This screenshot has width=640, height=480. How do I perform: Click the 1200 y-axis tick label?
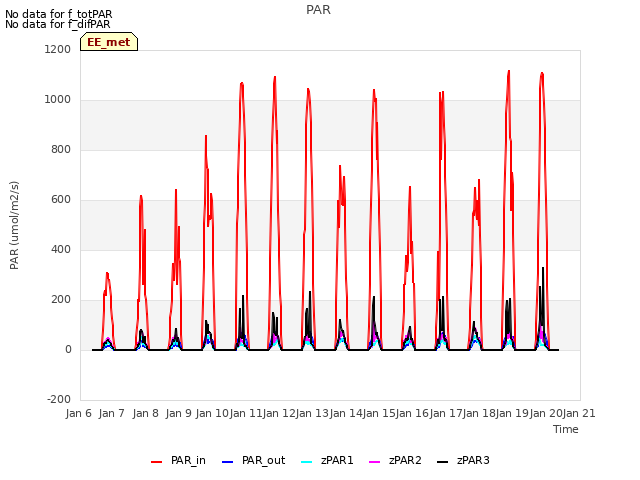pos(58,49)
